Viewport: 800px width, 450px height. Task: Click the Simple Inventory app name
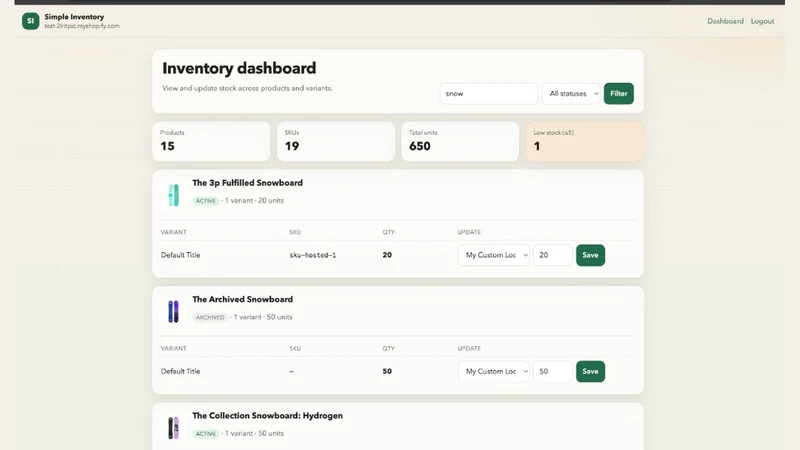[x=74, y=17]
